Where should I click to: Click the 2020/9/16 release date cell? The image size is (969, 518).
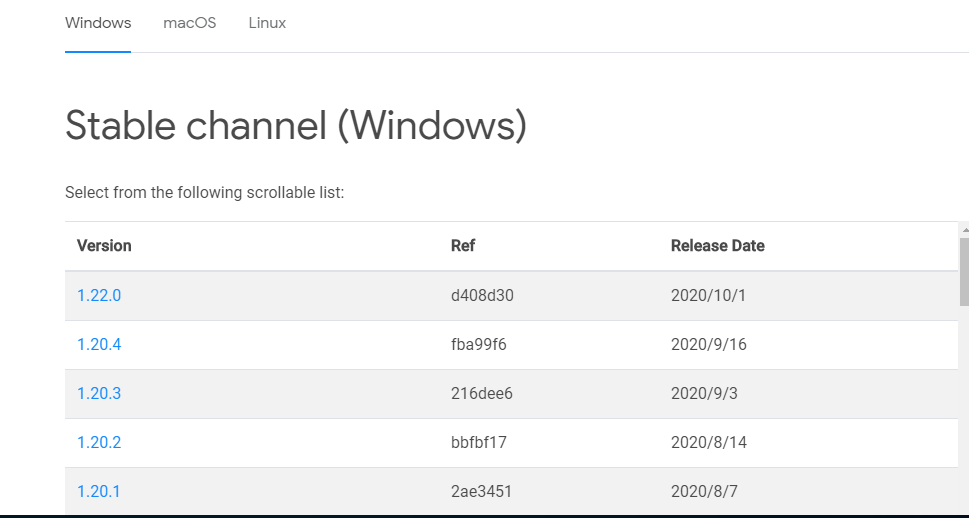708,344
